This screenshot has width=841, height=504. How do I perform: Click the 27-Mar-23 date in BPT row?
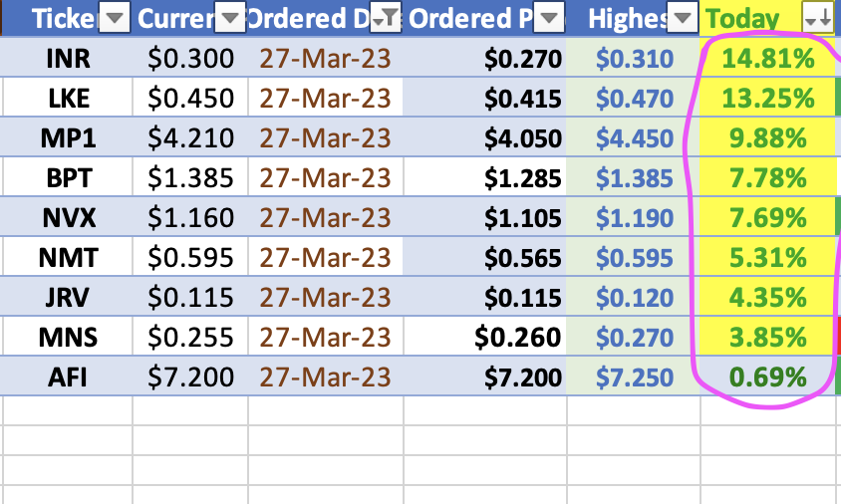[x=326, y=177]
